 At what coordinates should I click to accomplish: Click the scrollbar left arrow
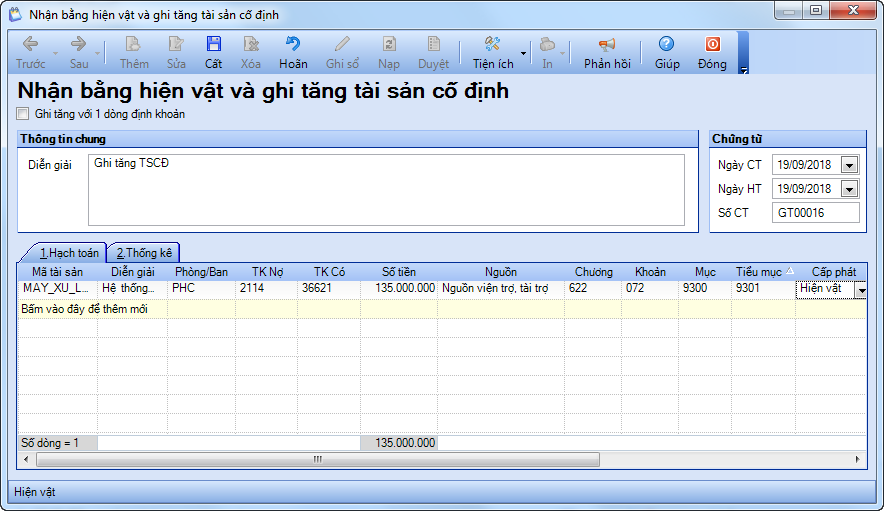26,460
